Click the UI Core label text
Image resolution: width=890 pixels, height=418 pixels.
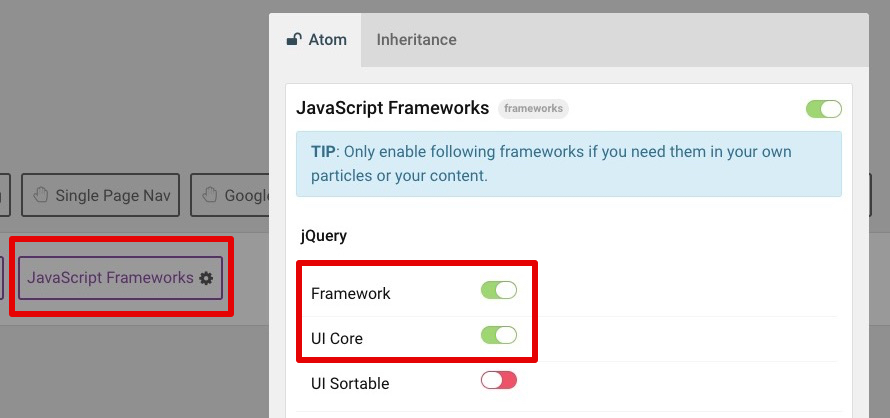point(337,338)
